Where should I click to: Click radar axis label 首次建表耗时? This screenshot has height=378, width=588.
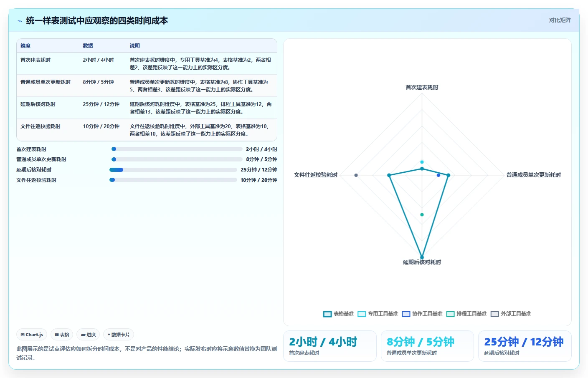click(x=422, y=88)
